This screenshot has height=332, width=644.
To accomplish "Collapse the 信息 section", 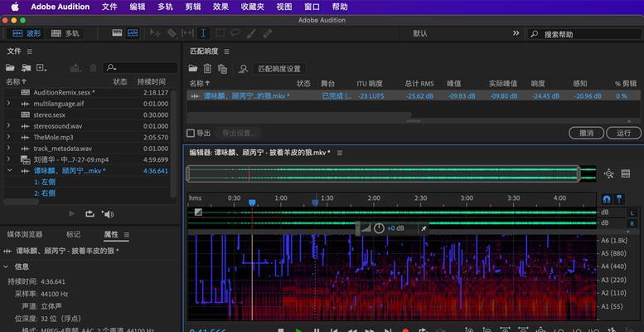I will 6,266.
